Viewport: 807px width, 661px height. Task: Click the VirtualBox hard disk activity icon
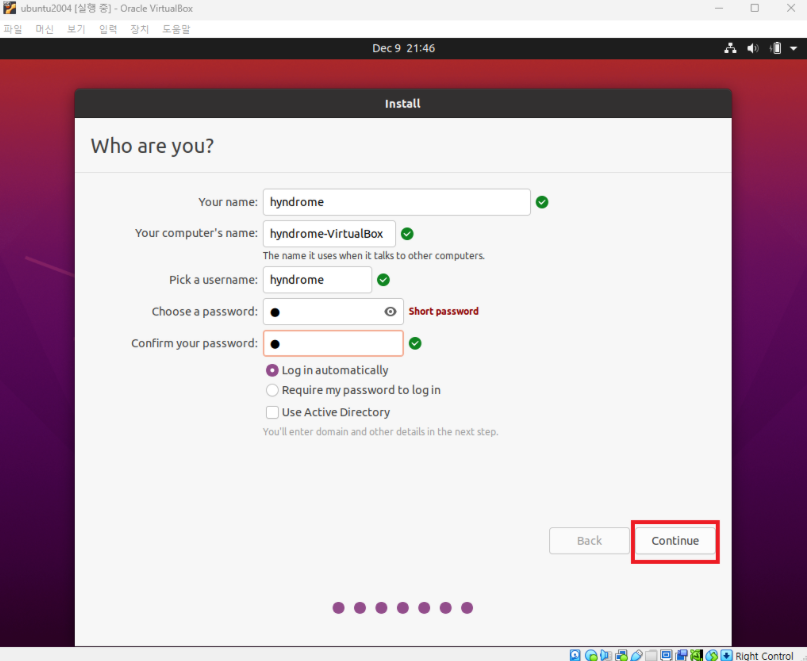click(x=574, y=655)
